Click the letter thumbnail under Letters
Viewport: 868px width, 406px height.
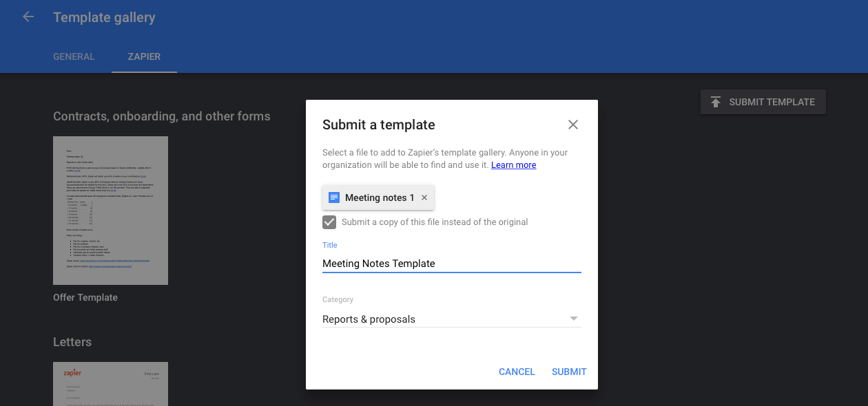point(110,384)
